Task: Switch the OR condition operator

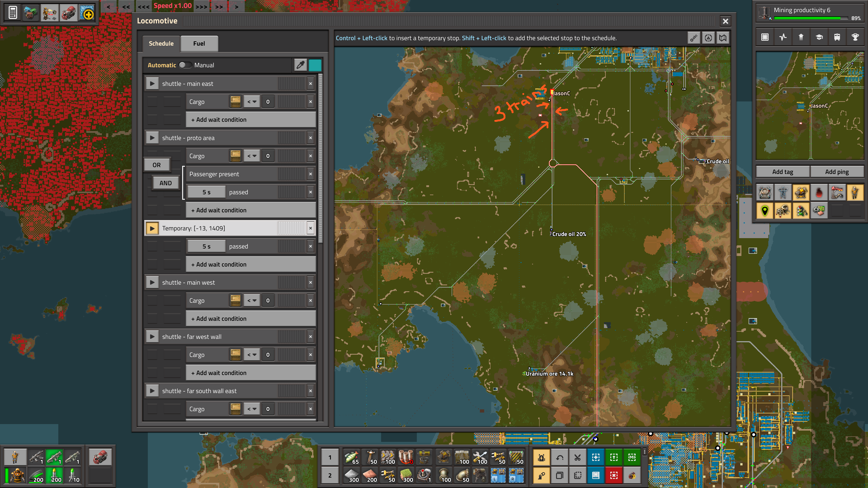Action: 157,165
